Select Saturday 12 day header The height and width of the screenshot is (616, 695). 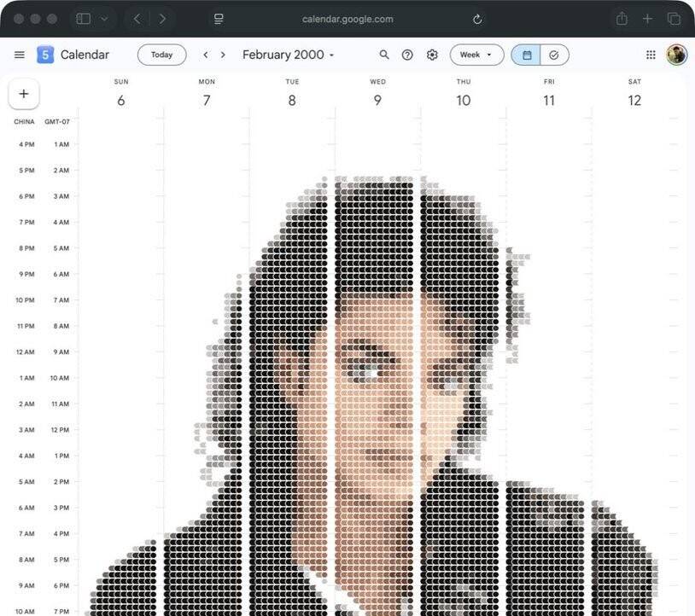coord(634,94)
